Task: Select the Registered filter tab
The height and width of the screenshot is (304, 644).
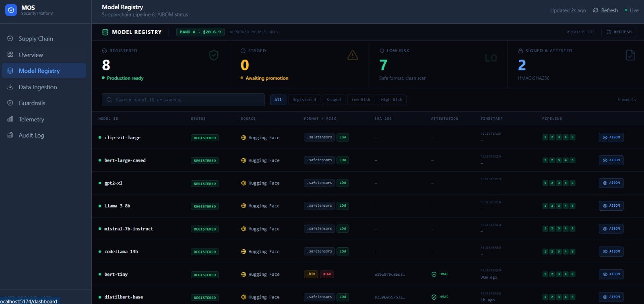Action: coord(304,100)
